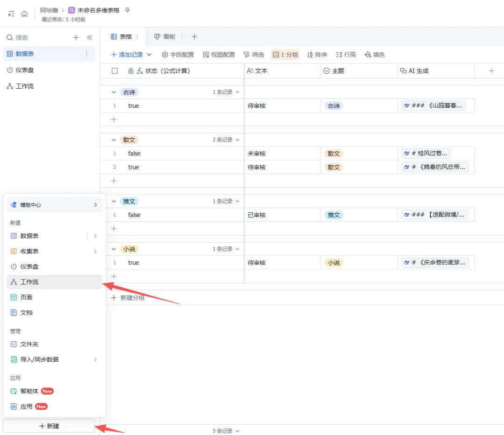Toggle the sidebar navigation icon at top left

(x=11, y=14)
